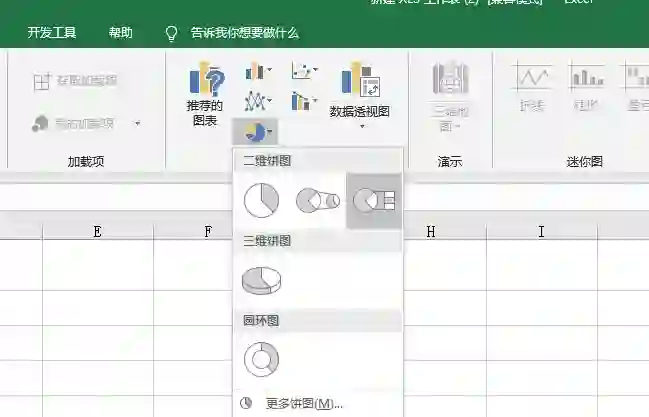Image resolution: width=649 pixels, height=417 pixels.
Task: Select column E header
Action: (x=98, y=231)
